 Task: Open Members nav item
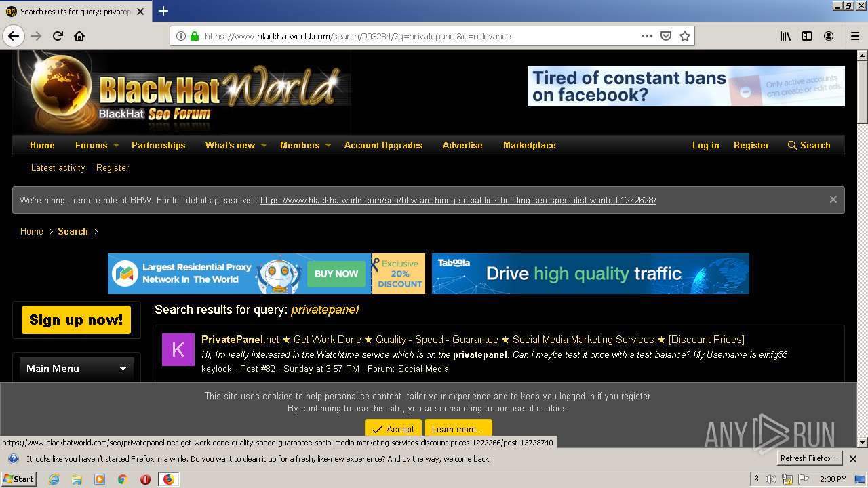[300, 145]
